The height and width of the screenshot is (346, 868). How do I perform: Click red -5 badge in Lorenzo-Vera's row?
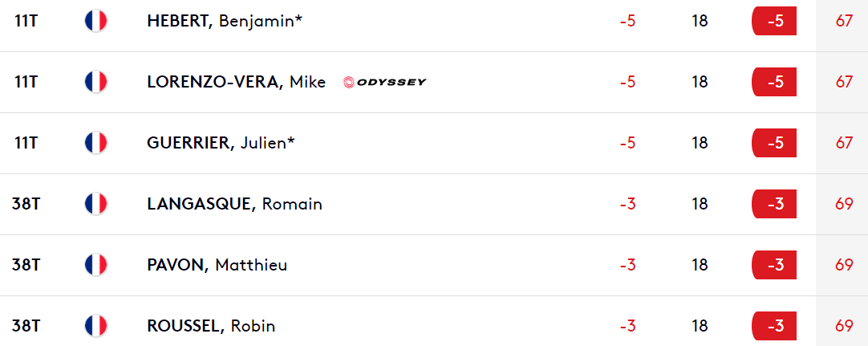(774, 82)
